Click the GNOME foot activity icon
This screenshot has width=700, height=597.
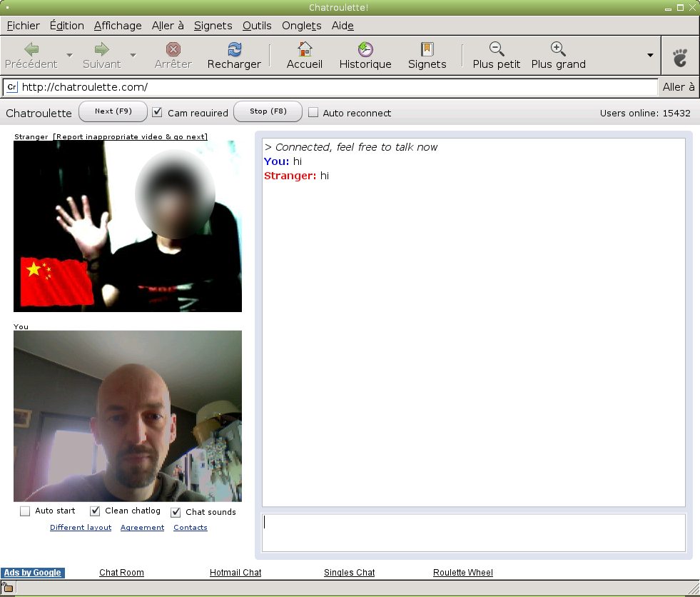(x=680, y=57)
